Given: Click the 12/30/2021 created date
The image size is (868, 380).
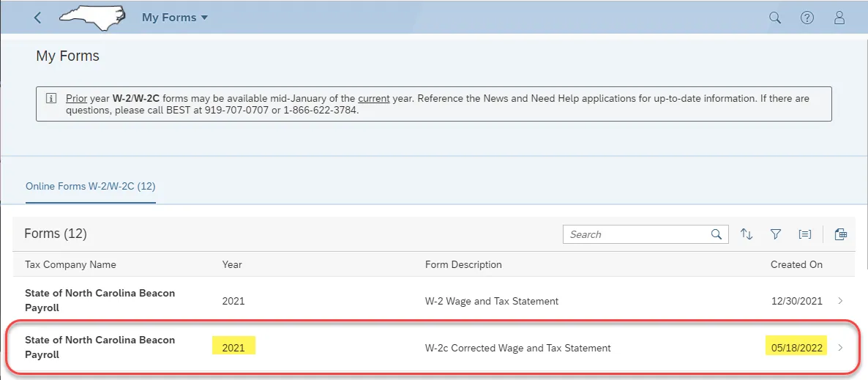Looking at the screenshot, I should pos(796,302).
